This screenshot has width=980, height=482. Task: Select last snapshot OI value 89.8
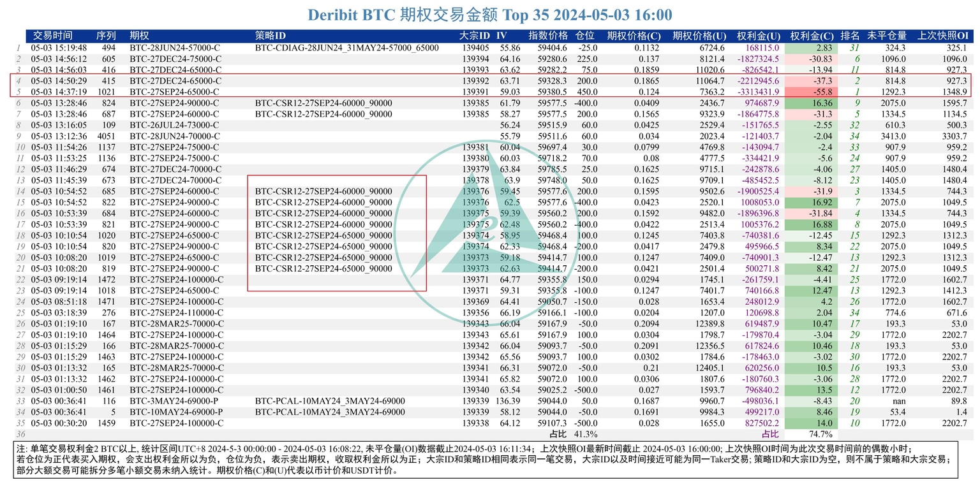(960, 400)
